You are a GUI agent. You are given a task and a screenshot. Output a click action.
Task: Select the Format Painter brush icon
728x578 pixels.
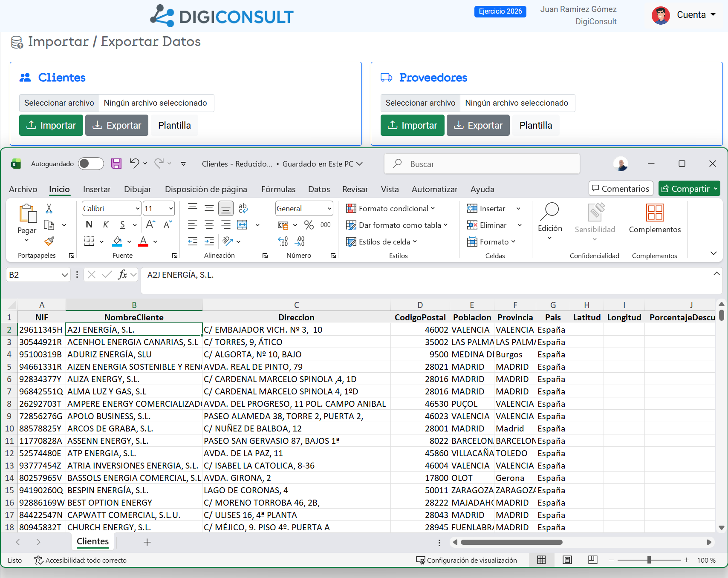tap(49, 242)
